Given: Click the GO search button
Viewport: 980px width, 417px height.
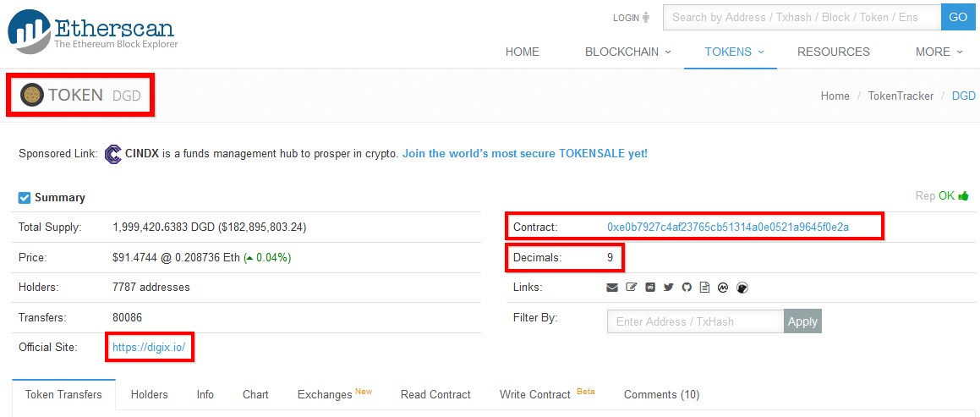Looking at the screenshot, I should [x=958, y=18].
